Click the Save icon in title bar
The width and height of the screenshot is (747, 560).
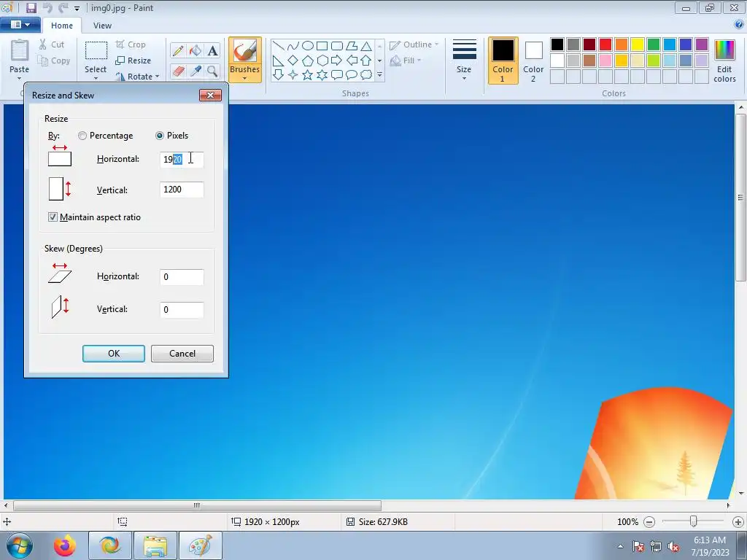[x=31, y=7]
